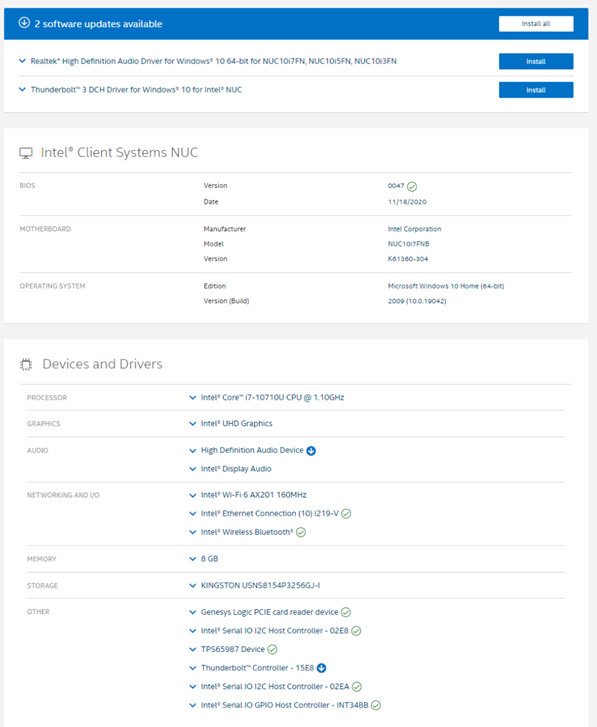Click the green checkmark beside BIOS version 0047
The height and width of the screenshot is (727, 597).
click(412, 186)
